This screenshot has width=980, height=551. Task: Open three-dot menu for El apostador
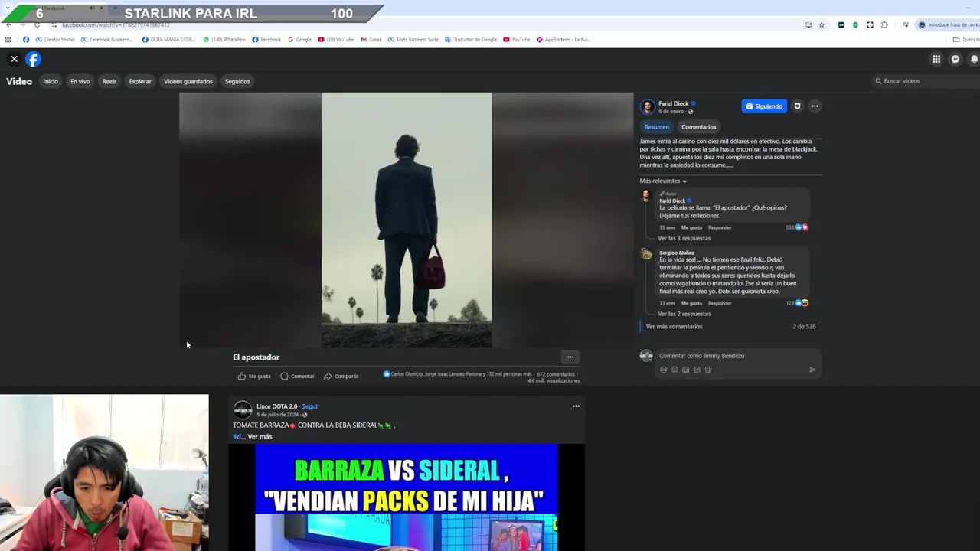pyautogui.click(x=570, y=357)
